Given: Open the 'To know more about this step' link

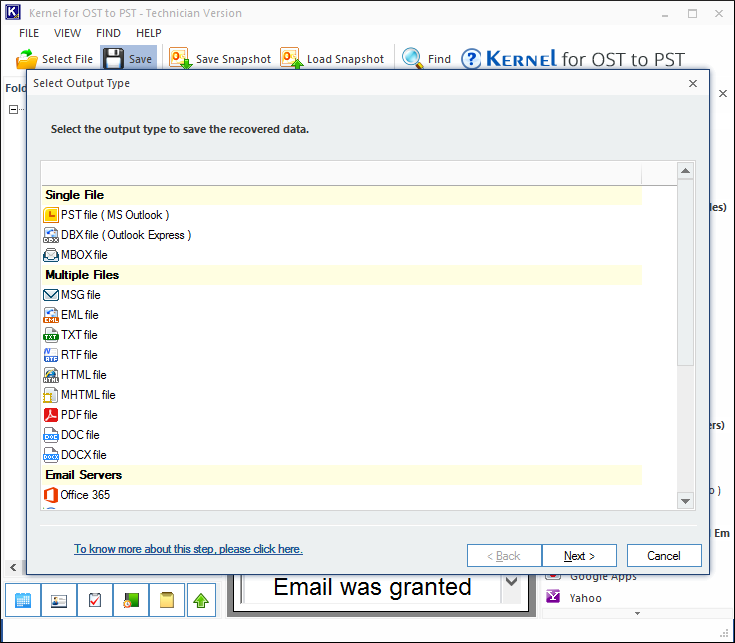Looking at the screenshot, I should (x=188, y=549).
